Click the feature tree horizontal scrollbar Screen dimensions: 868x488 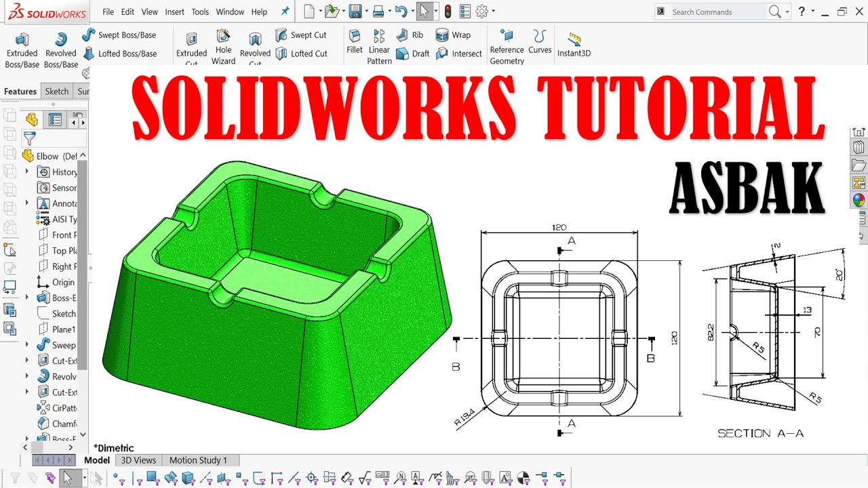pyautogui.click(x=38, y=447)
